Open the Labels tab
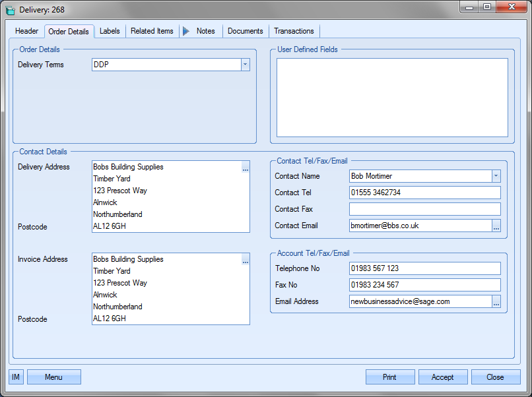 click(110, 31)
